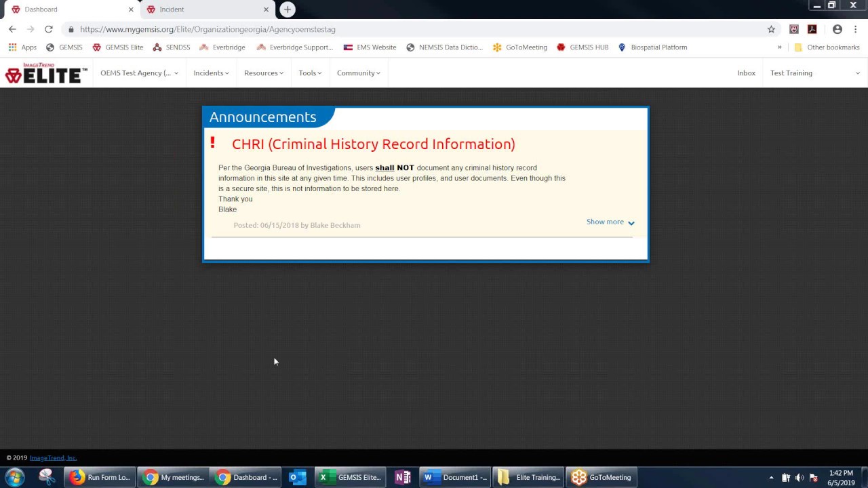Open a new browser tab
This screenshot has width=868, height=488.
(x=288, y=9)
